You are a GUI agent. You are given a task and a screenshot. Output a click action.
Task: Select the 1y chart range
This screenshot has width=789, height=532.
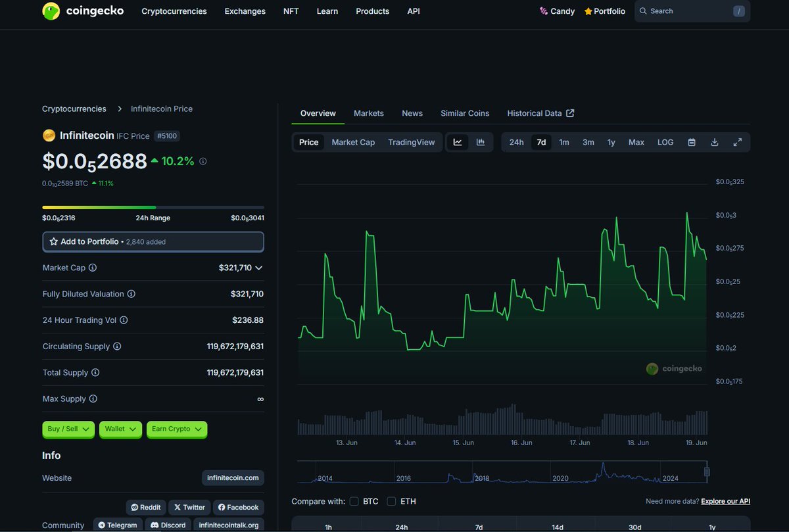tap(611, 142)
